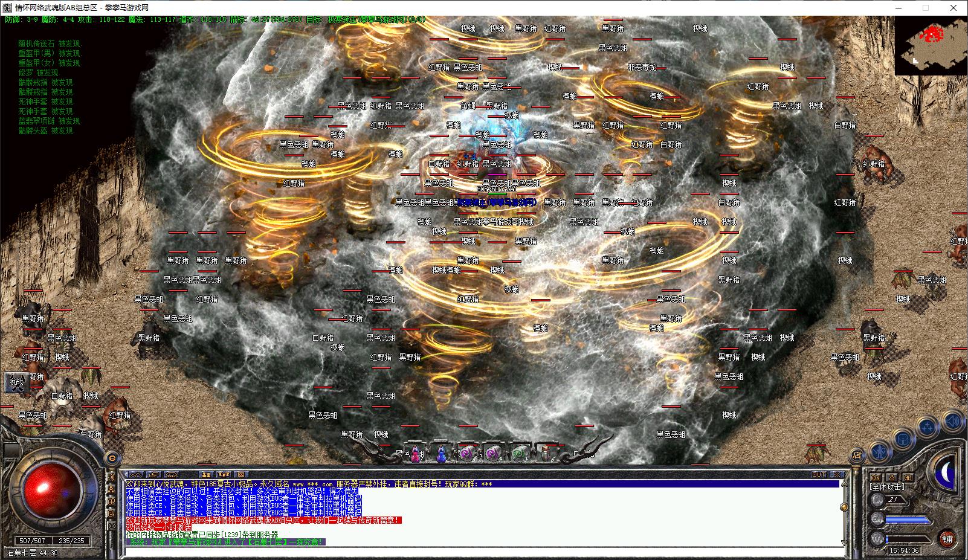Open the bag inventory round icon
The image size is (968, 560).
point(903,440)
